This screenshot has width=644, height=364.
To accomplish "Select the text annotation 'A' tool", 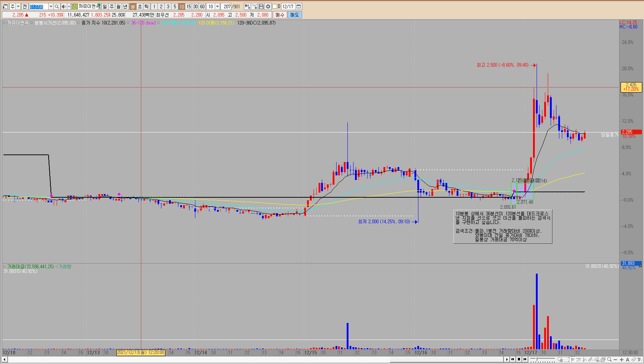I will [x=627, y=359].
